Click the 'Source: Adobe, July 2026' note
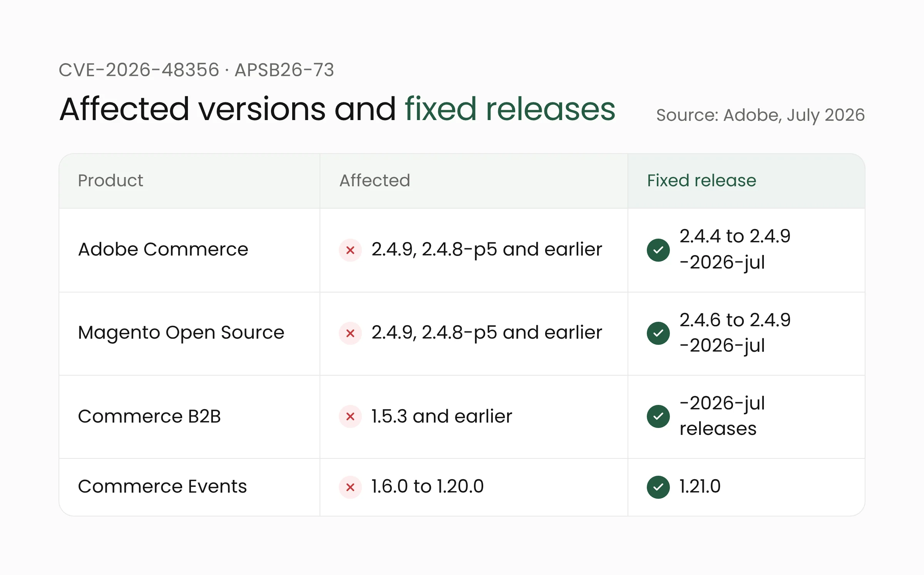 pos(760,115)
